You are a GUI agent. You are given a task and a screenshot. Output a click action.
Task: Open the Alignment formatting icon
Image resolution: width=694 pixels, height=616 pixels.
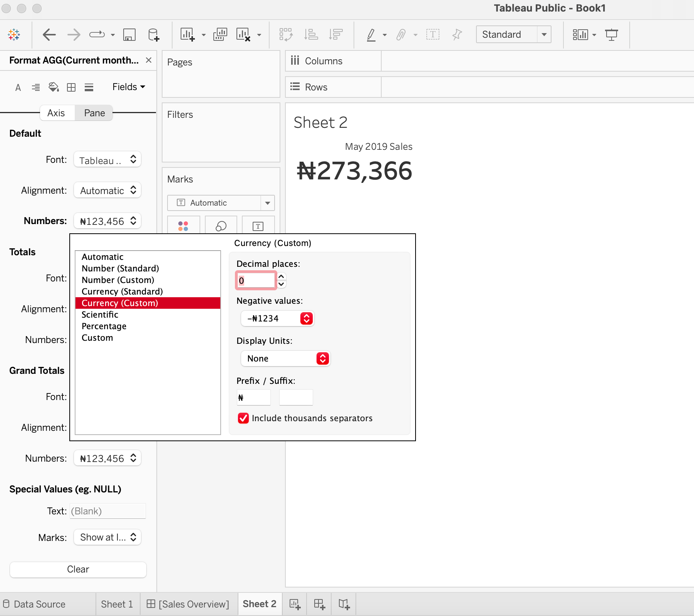(x=36, y=87)
